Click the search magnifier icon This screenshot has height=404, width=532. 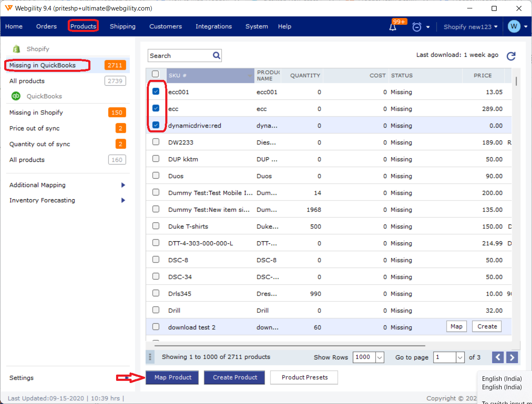217,55
